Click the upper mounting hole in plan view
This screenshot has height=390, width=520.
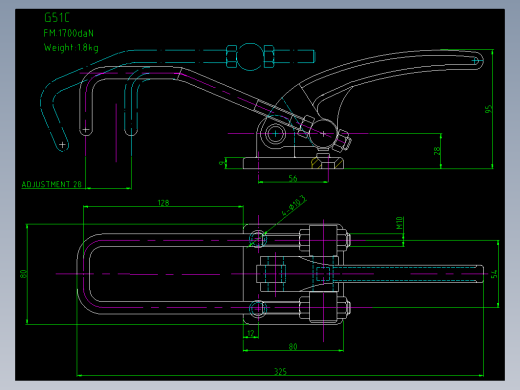tap(258, 239)
